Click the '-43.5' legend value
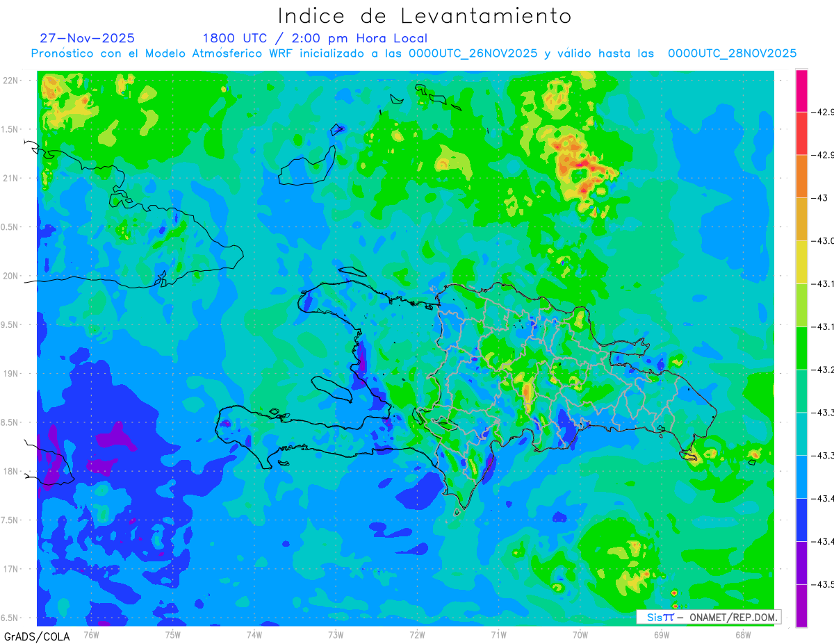The height and width of the screenshot is (644, 834). pyautogui.click(x=824, y=584)
